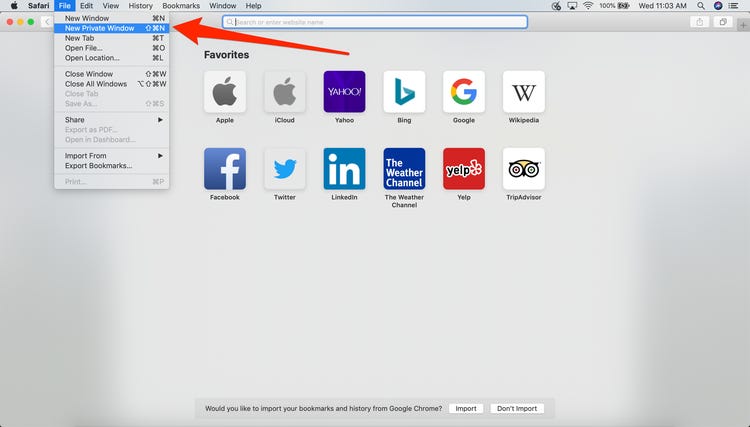Choose Open Location… menu item
The width and height of the screenshot is (750, 427).
[111, 58]
